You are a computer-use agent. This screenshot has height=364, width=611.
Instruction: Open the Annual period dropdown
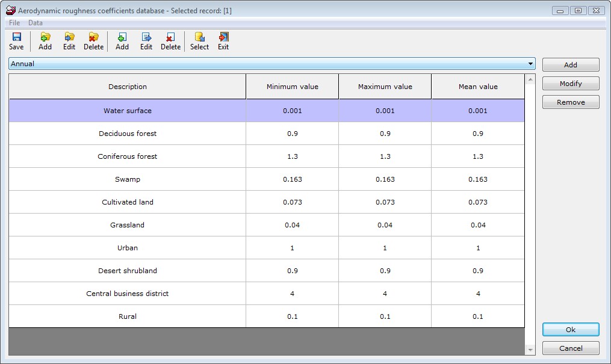click(530, 64)
